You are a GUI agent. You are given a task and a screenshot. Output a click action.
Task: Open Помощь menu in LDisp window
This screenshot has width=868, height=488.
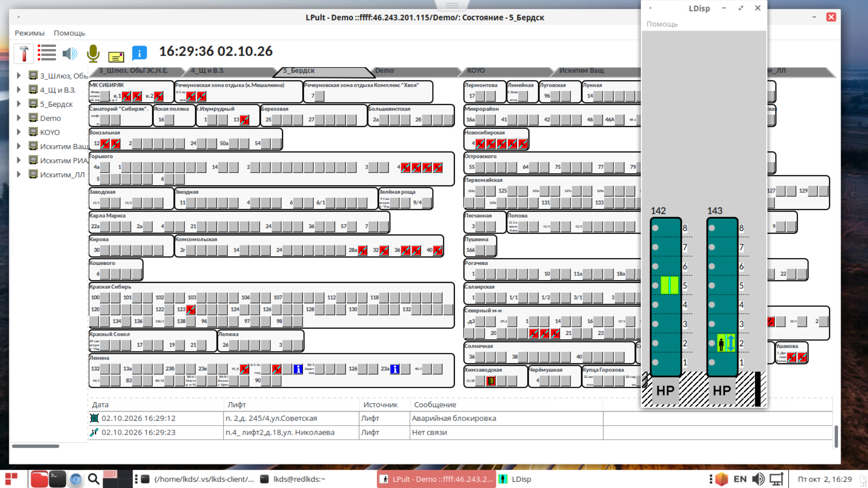[662, 24]
